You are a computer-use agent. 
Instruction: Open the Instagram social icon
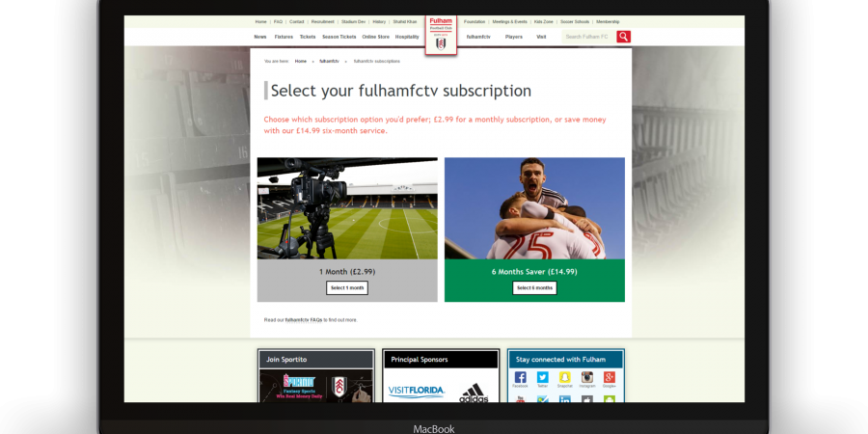click(586, 377)
